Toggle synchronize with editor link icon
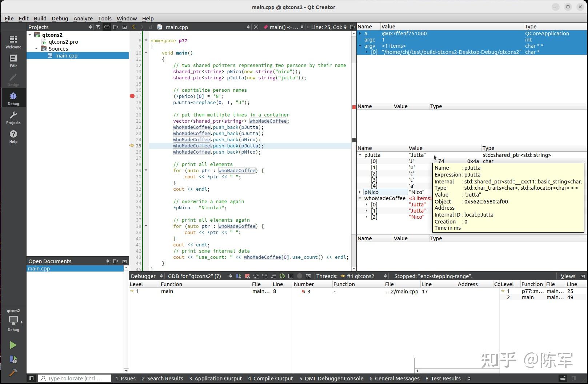 coord(107,27)
